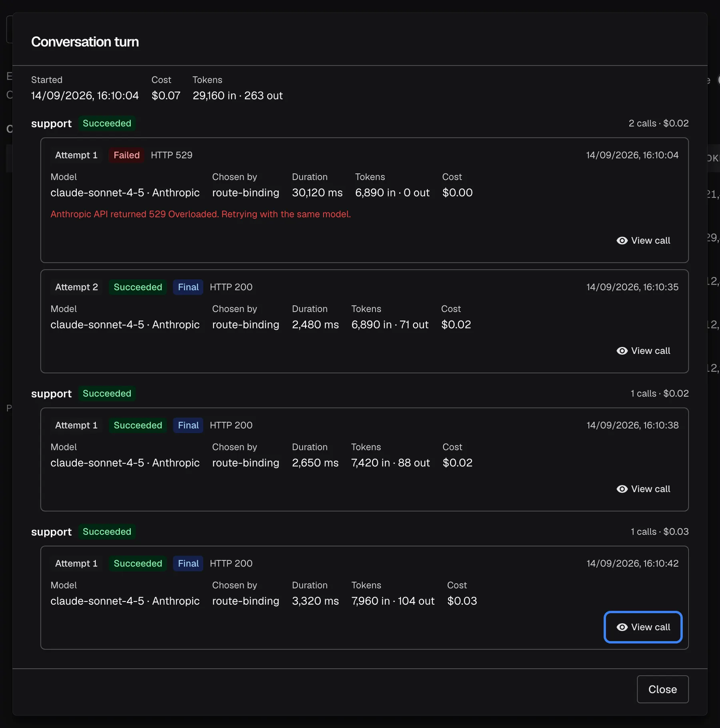This screenshot has width=720, height=728.
Task: Click the model name in the failed attempt card
Action: pyautogui.click(x=125, y=193)
